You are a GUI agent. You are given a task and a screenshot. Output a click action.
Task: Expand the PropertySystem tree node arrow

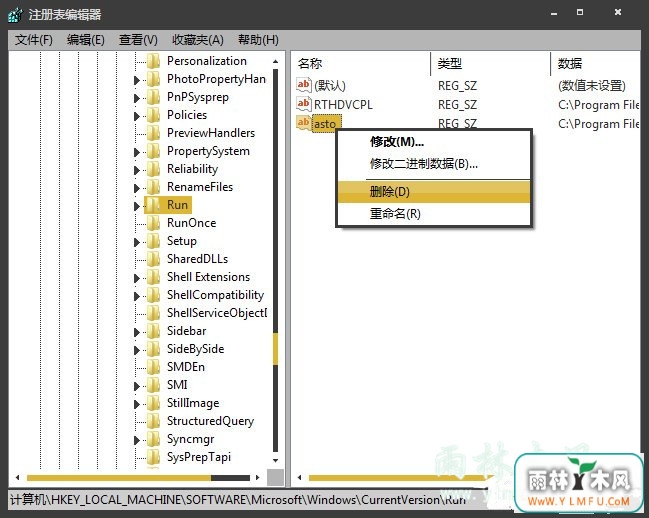[137, 152]
